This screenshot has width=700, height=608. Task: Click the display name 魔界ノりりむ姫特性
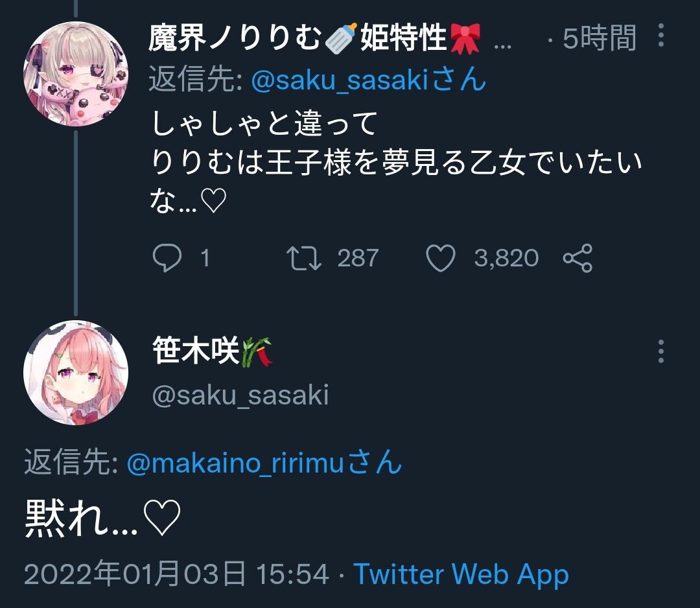click(x=314, y=38)
